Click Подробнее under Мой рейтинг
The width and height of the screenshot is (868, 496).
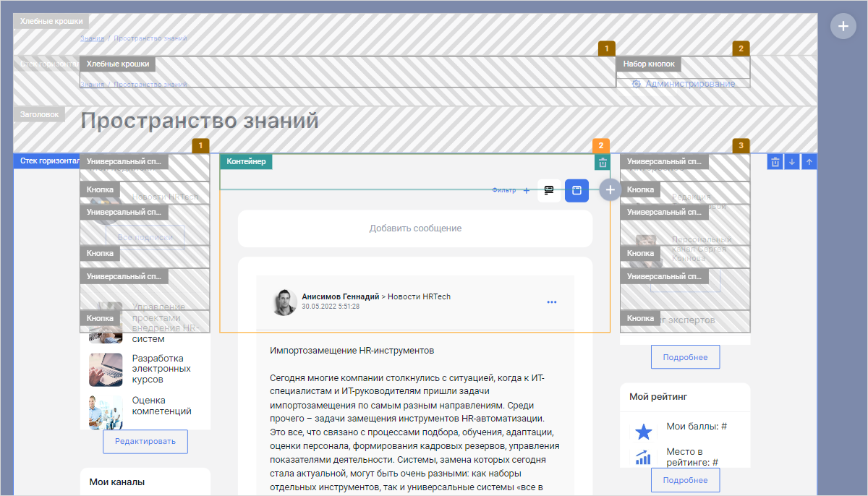point(685,479)
